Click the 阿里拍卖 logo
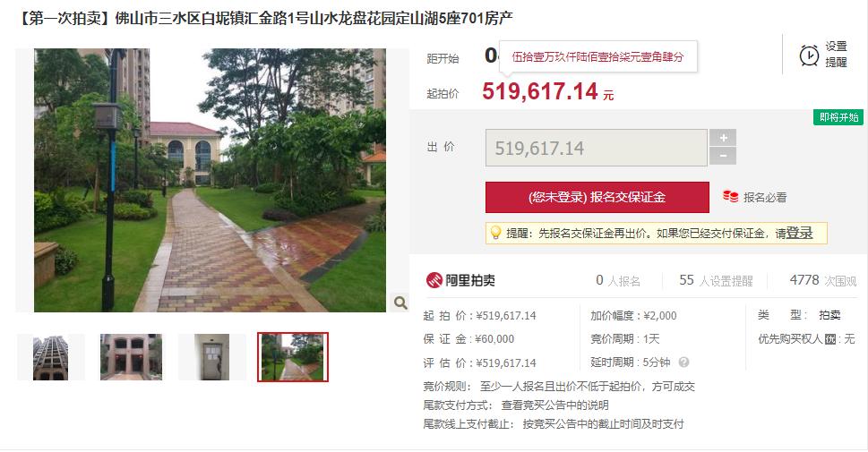Viewport: 868px width, 452px height. coord(460,280)
